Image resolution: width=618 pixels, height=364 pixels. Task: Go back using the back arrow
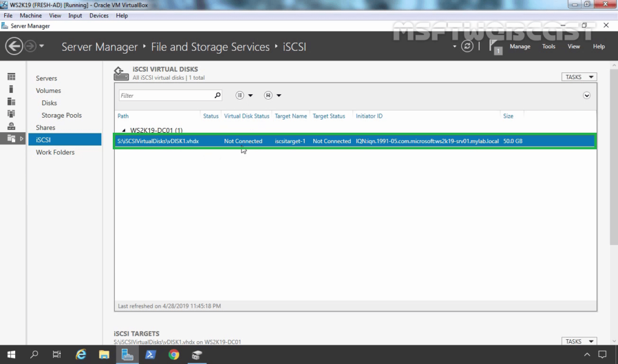[x=14, y=46]
